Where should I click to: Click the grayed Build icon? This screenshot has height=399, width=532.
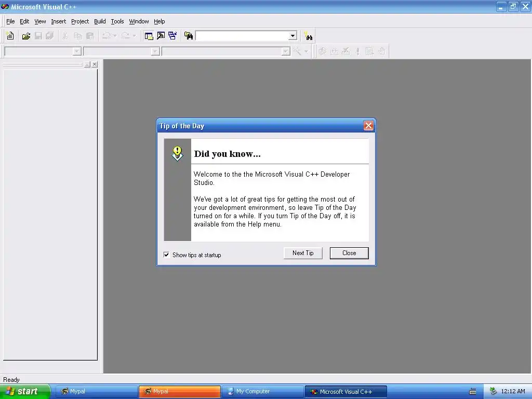334,51
